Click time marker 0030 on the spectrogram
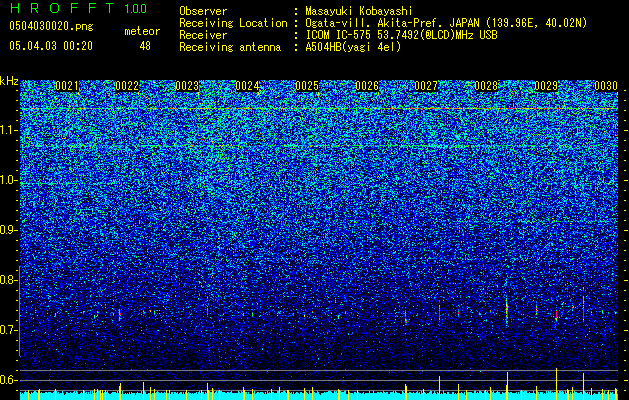The image size is (629, 400). coord(606,86)
